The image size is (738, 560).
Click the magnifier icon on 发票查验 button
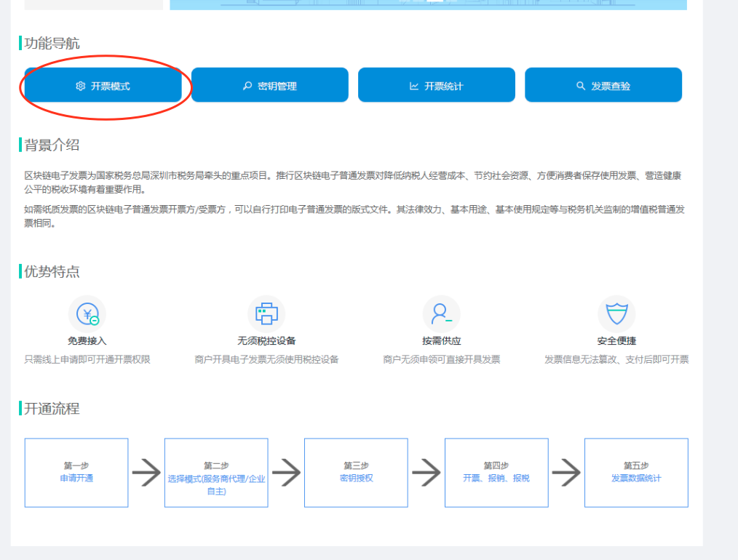581,86
